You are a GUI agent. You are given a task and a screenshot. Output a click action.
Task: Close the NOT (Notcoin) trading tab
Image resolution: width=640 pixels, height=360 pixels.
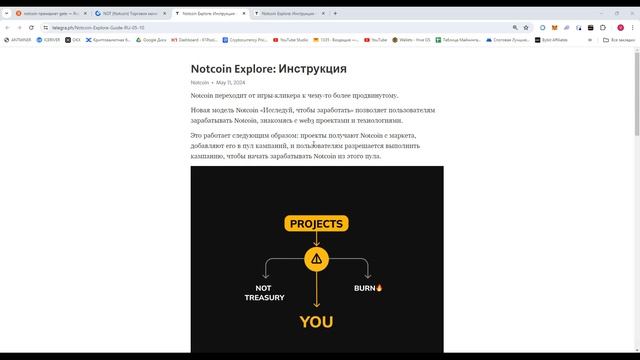pyautogui.click(x=164, y=13)
